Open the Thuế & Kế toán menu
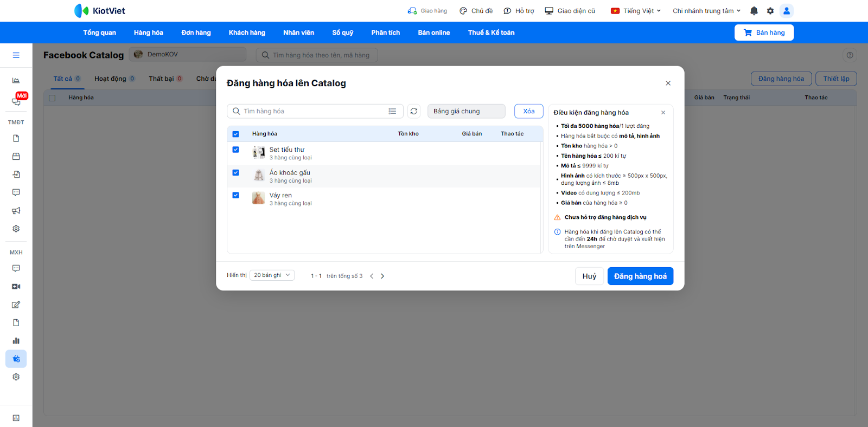The height and width of the screenshot is (427, 868). [492, 33]
